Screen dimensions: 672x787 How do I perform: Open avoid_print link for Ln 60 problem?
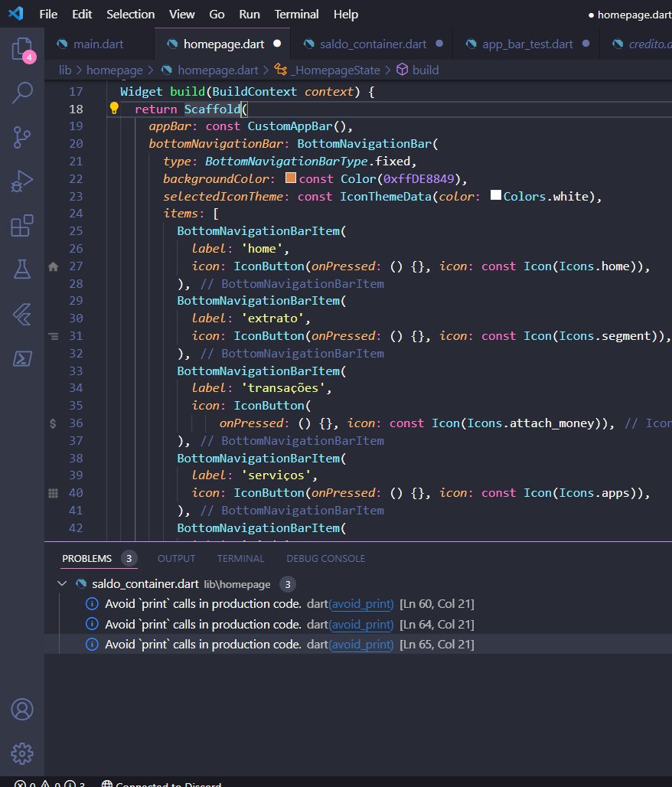click(x=361, y=604)
